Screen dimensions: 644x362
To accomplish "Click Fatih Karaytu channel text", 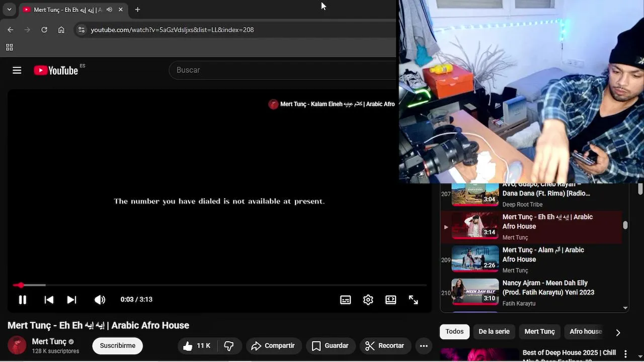I will (519, 304).
